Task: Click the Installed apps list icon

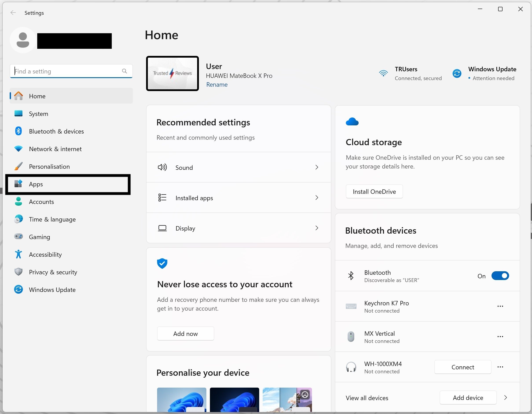Action: pyautogui.click(x=162, y=198)
